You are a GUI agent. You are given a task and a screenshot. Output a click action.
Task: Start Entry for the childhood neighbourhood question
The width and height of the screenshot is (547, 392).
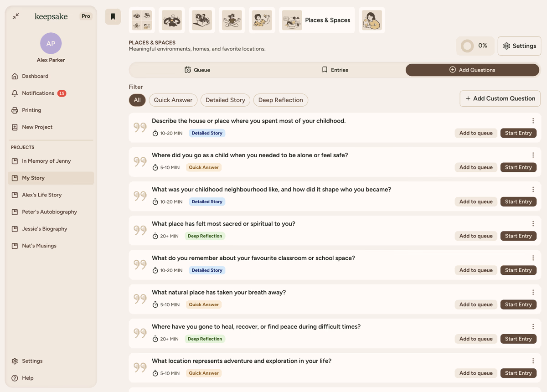tap(518, 201)
